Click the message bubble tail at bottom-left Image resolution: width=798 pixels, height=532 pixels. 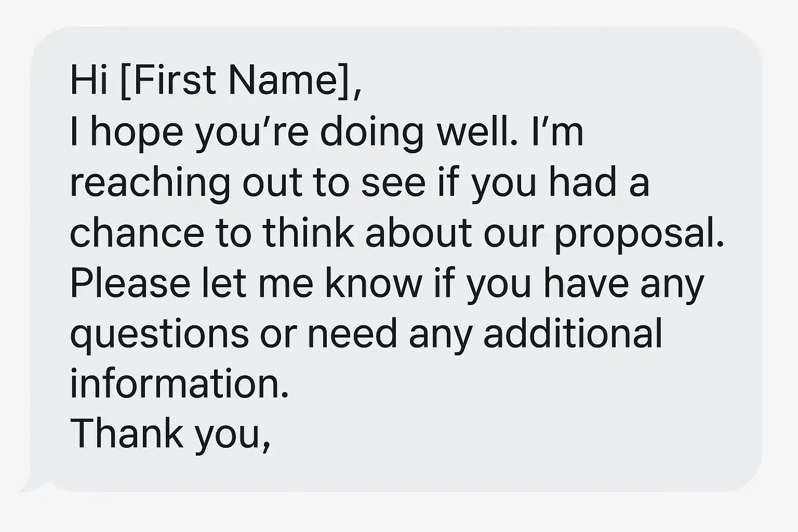click(35, 487)
